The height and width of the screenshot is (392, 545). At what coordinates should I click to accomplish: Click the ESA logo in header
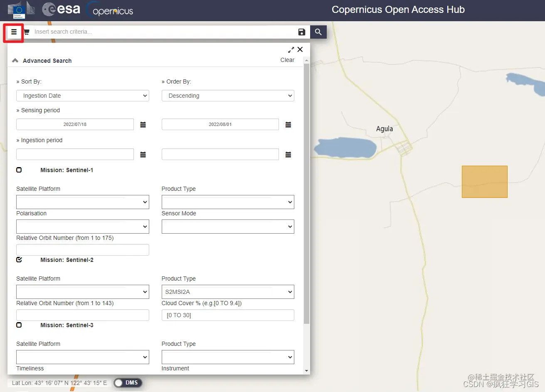point(61,9)
